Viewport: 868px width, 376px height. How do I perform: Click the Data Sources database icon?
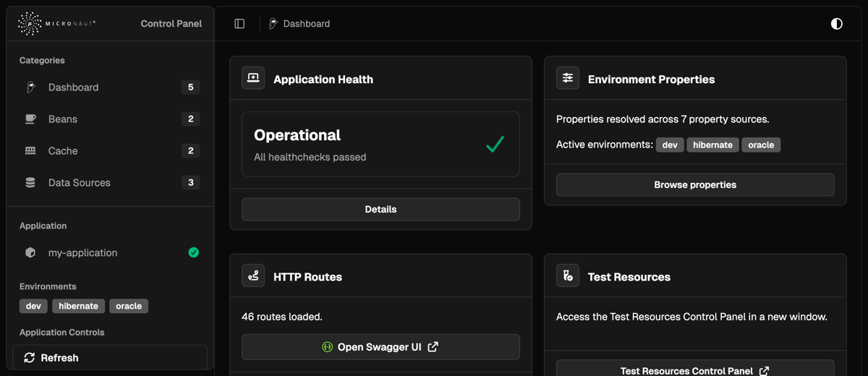coord(30,183)
